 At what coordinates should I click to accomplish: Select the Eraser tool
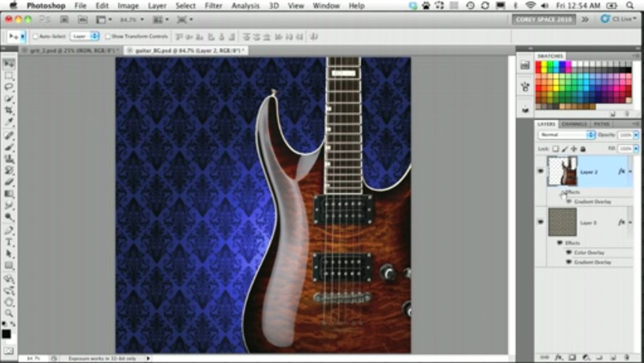9,182
